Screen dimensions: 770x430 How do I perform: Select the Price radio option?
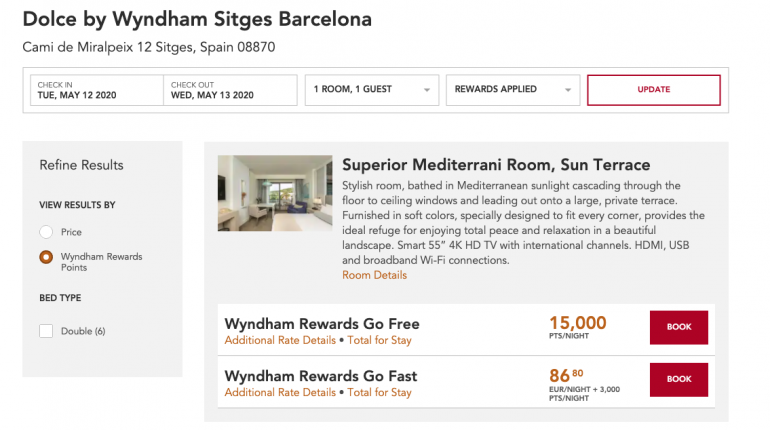click(46, 232)
